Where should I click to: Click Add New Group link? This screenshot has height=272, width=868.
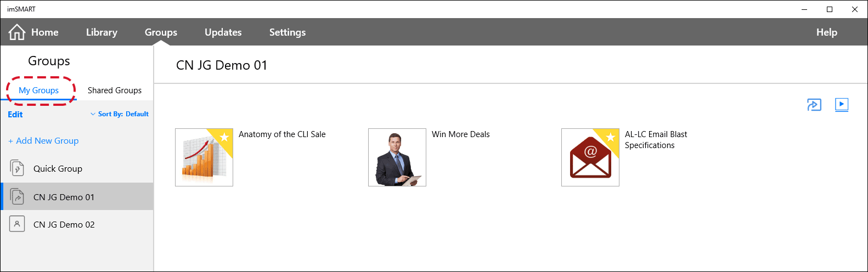[x=43, y=141]
